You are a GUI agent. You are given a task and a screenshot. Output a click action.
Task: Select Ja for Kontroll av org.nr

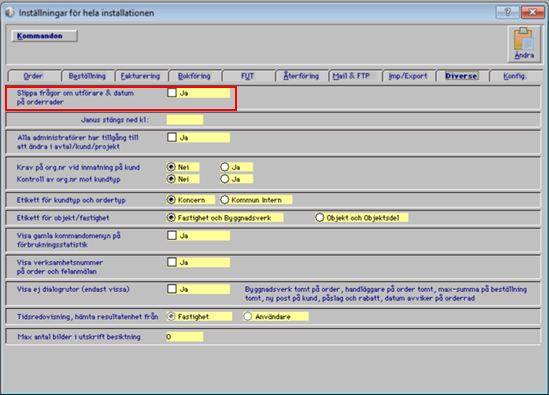[x=224, y=179]
